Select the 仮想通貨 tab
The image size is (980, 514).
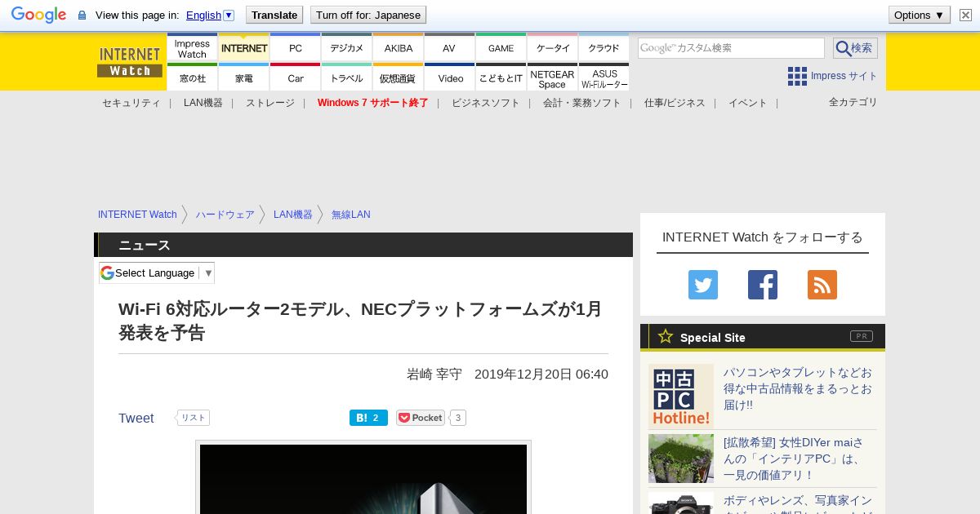[398, 78]
